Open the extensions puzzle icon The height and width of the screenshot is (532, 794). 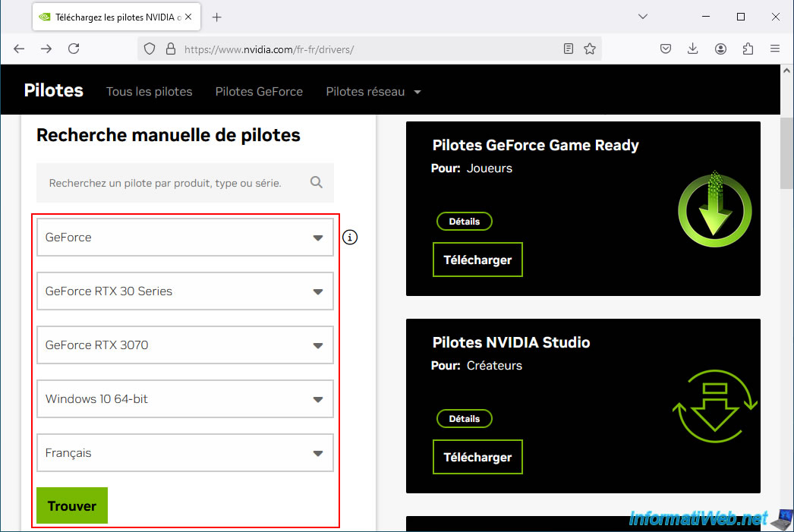[748, 49]
